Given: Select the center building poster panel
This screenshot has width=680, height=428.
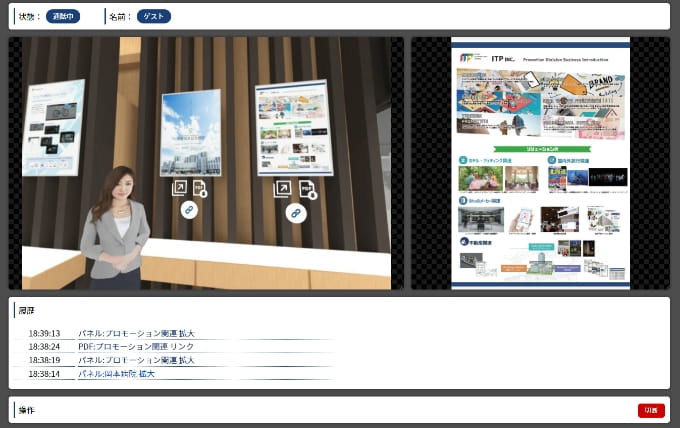Looking at the screenshot, I should tap(190, 132).
